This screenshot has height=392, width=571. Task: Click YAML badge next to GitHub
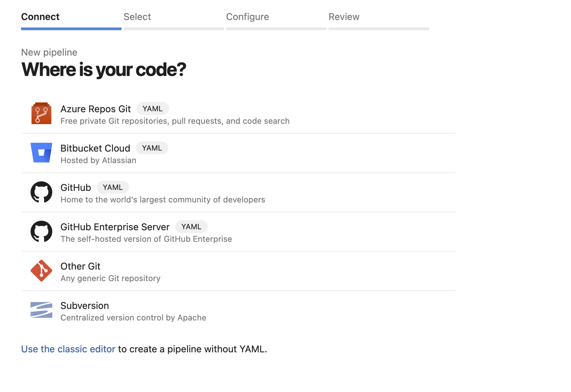pyautogui.click(x=113, y=187)
